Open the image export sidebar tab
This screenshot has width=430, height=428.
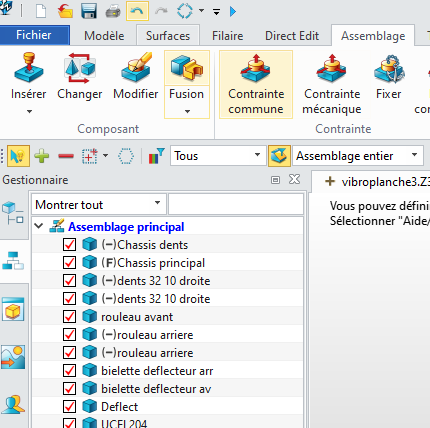(13, 357)
